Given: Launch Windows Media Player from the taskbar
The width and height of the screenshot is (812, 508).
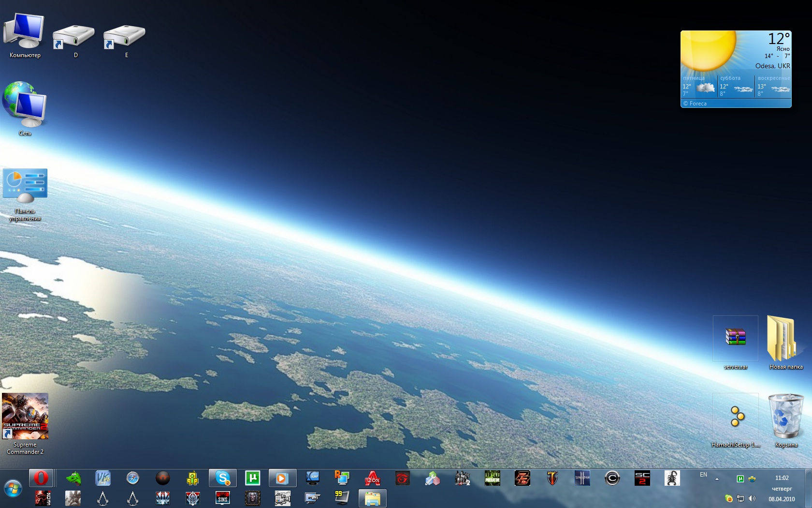Looking at the screenshot, I should tap(283, 478).
